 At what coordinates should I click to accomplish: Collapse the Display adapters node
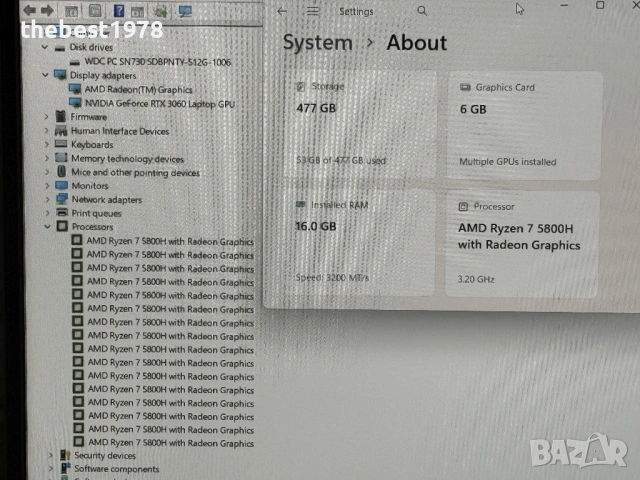(x=45, y=75)
